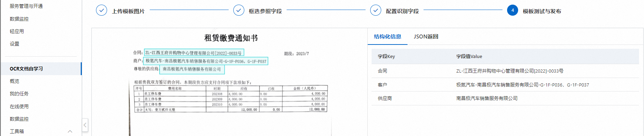Go to the 模板测试与发布 step
644x136 pixels.
[x=542, y=11]
